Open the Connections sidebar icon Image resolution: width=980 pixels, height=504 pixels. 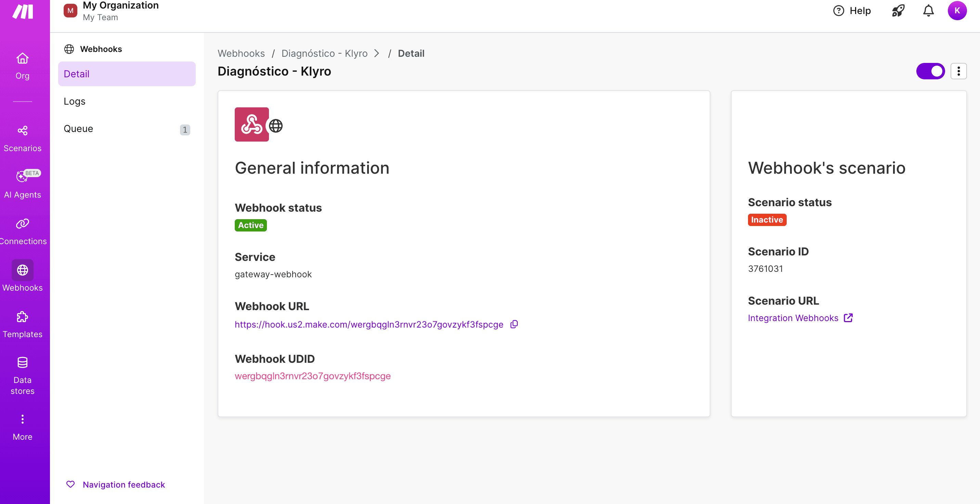(x=23, y=231)
